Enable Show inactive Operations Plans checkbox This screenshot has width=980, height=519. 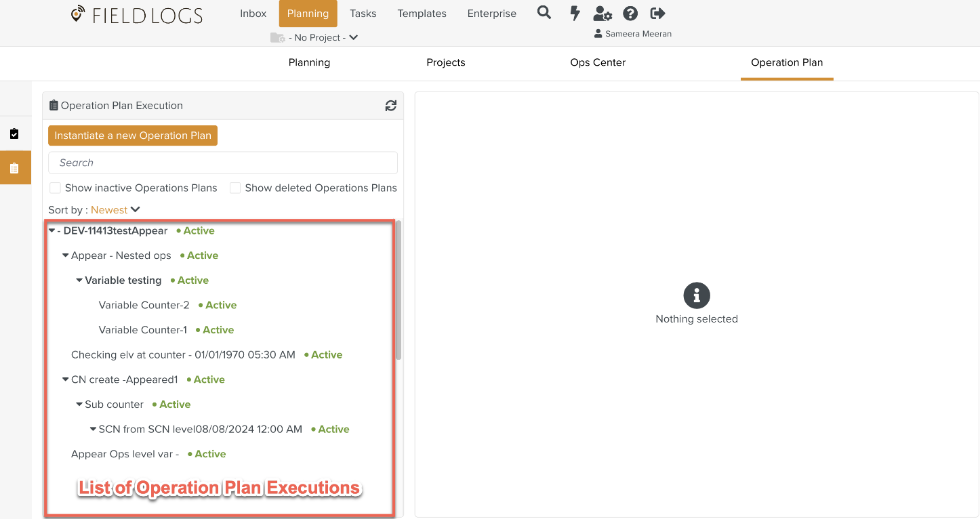pyautogui.click(x=54, y=188)
